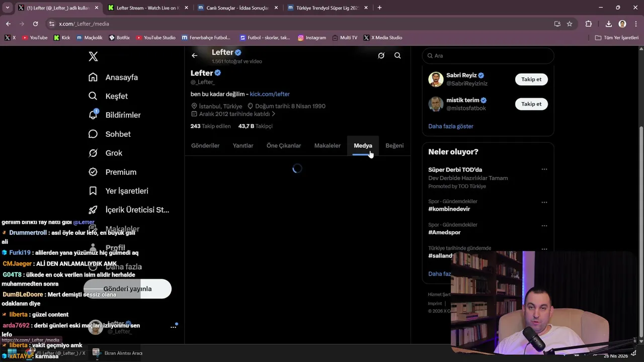This screenshot has width=644, height=362.
Task: Click Daha fazla göster link
Action: pos(451,126)
